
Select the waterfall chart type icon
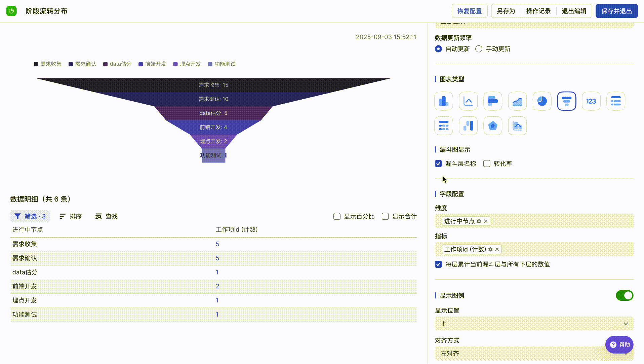tap(468, 126)
